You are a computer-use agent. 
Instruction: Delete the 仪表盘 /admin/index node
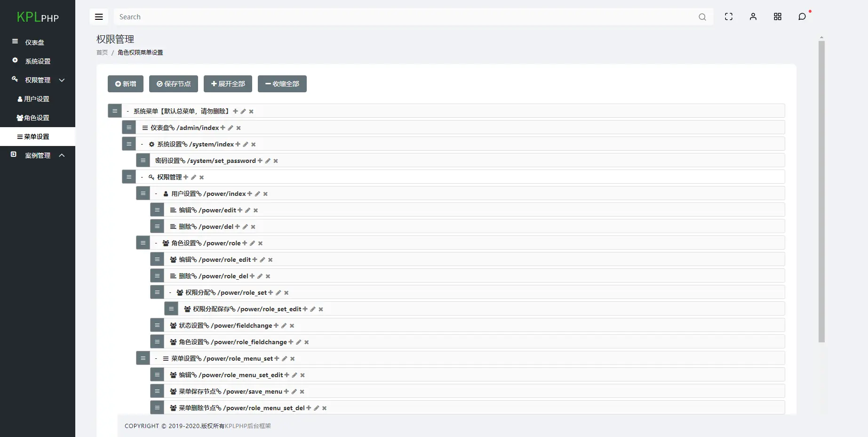click(x=239, y=128)
